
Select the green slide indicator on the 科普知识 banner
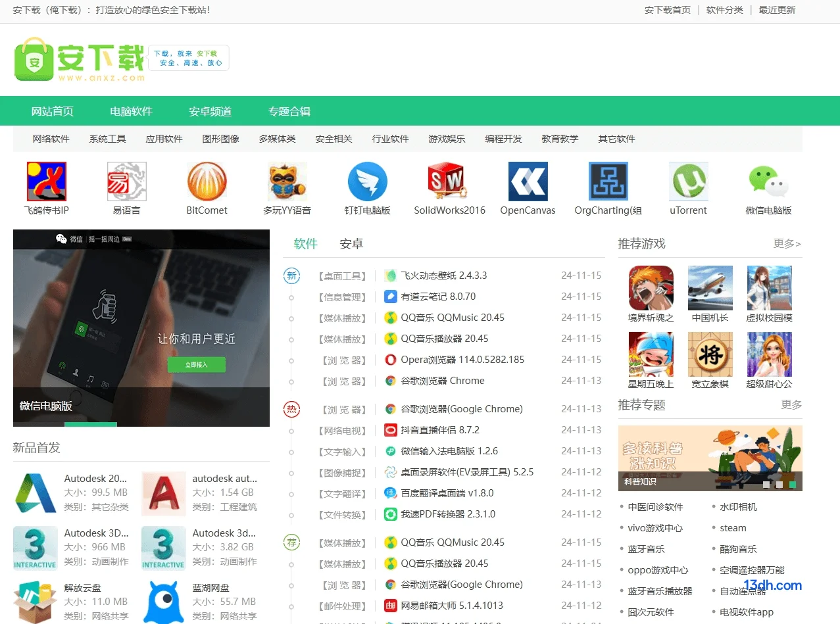point(793,485)
